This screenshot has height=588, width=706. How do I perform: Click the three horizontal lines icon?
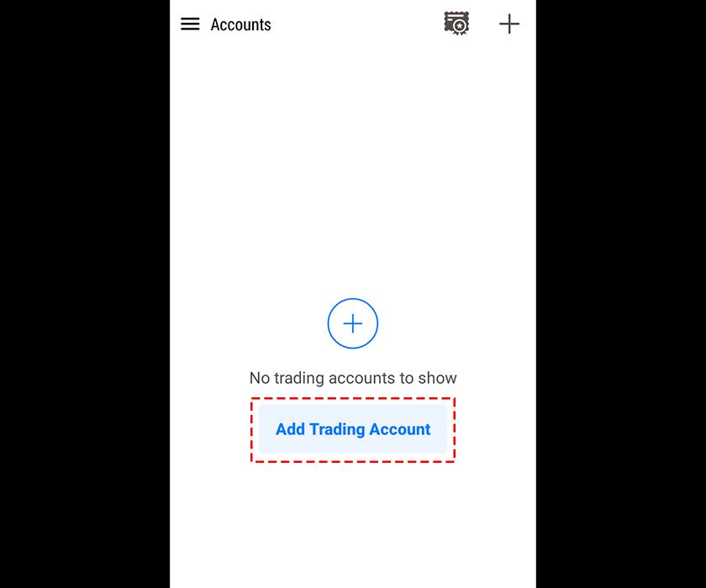tap(190, 24)
